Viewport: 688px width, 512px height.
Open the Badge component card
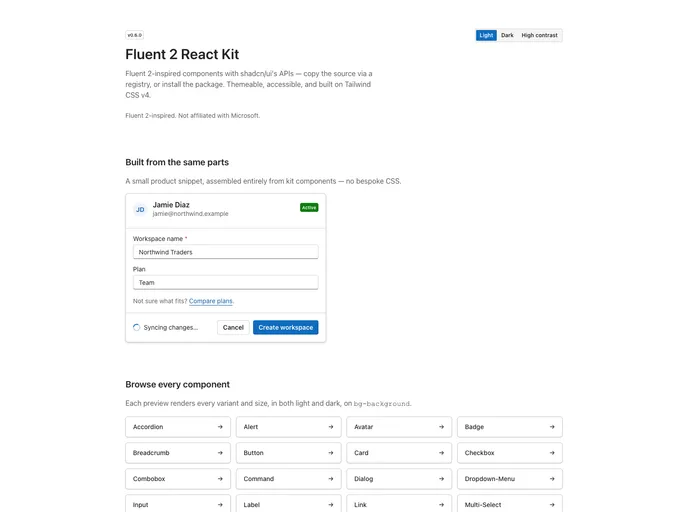(x=509, y=427)
